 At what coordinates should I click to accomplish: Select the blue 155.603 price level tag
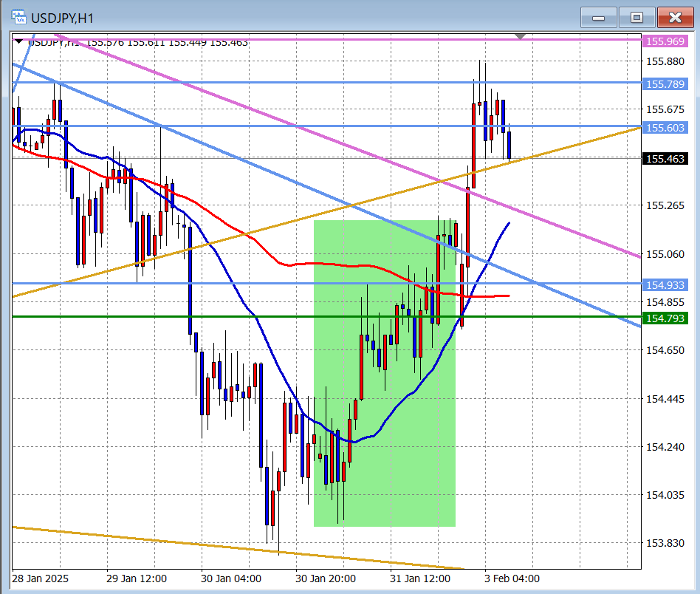(x=666, y=128)
